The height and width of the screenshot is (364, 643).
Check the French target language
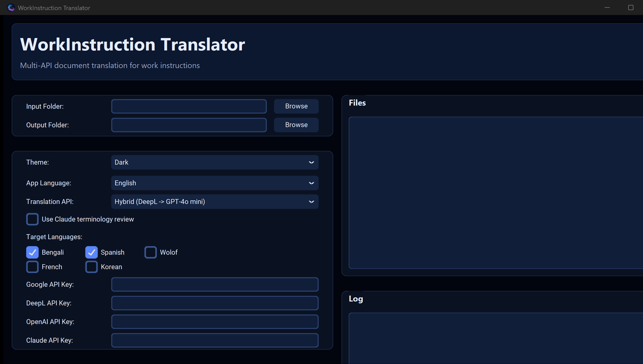coord(33,267)
